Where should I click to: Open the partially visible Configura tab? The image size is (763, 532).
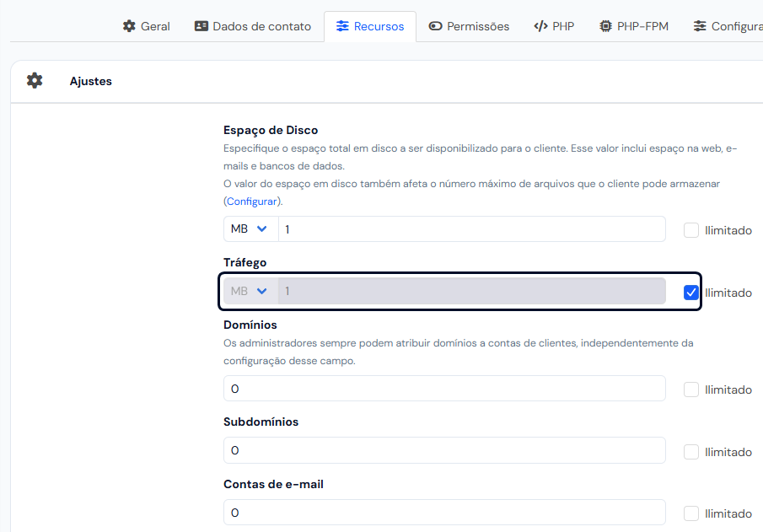point(728,26)
